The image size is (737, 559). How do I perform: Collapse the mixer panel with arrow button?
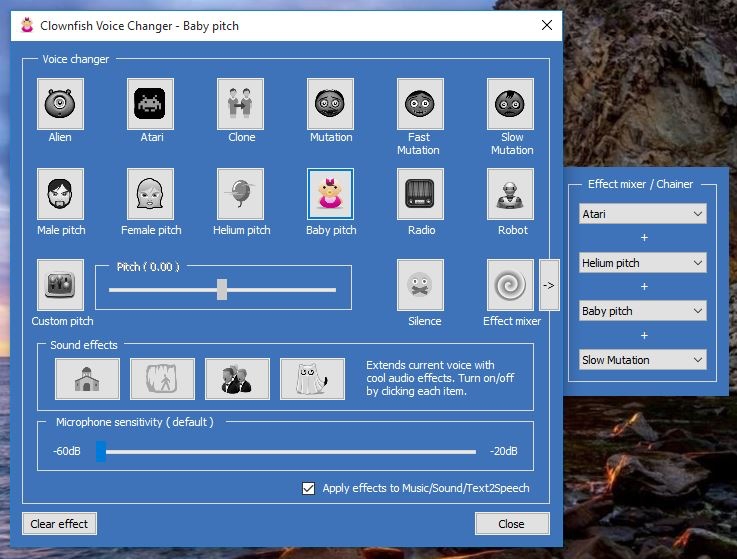click(549, 285)
